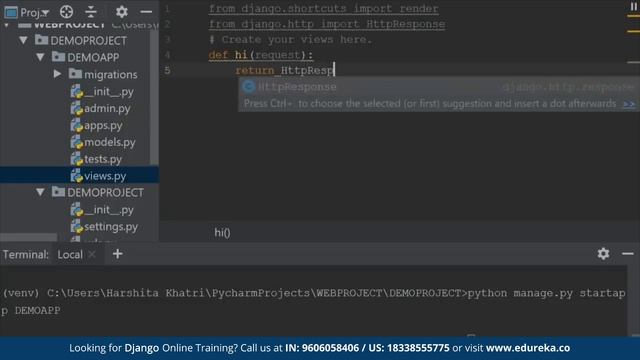The width and height of the screenshot is (640, 360).
Task: Select the Local terminal tab
Action: [x=70, y=254]
